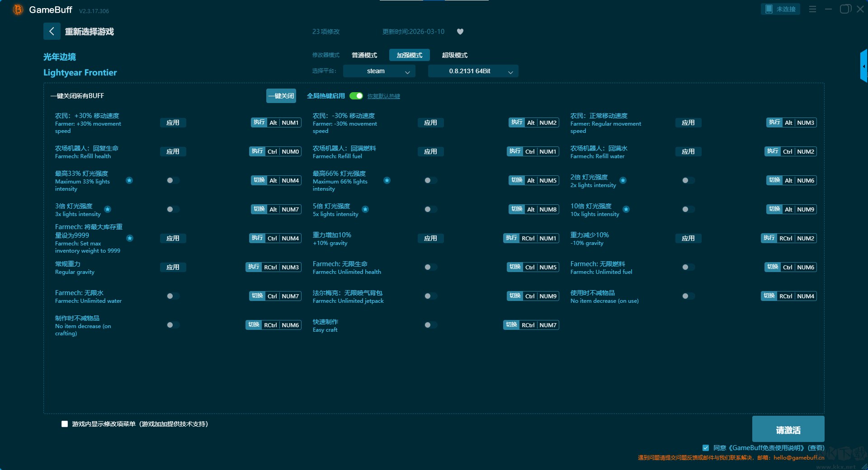The width and height of the screenshot is (868, 470).
Task: Check the in-game trainer menu checkbox
Action: click(x=65, y=424)
